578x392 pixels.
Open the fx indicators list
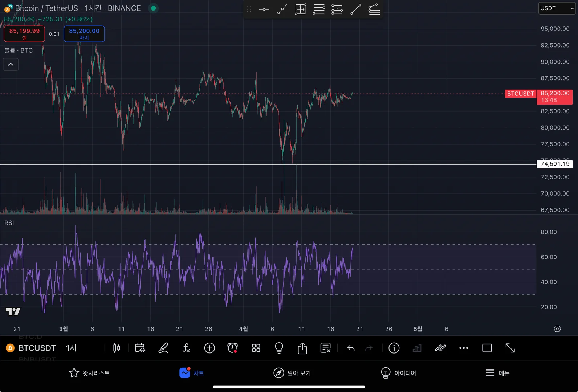tap(186, 348)
